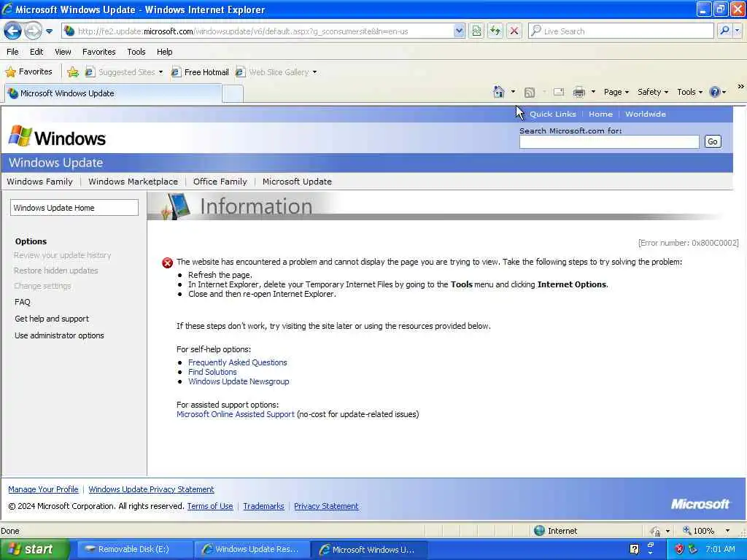
Task: Open the recent pages dropdown arrow
Action: point(49,31)
